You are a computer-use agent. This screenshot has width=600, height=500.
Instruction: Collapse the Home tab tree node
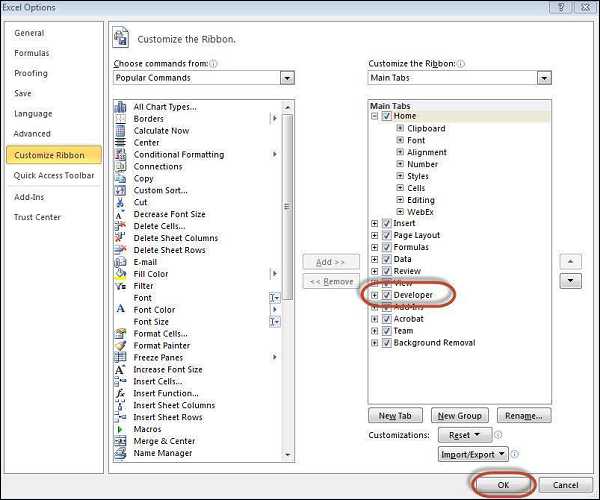coord(375,116)
